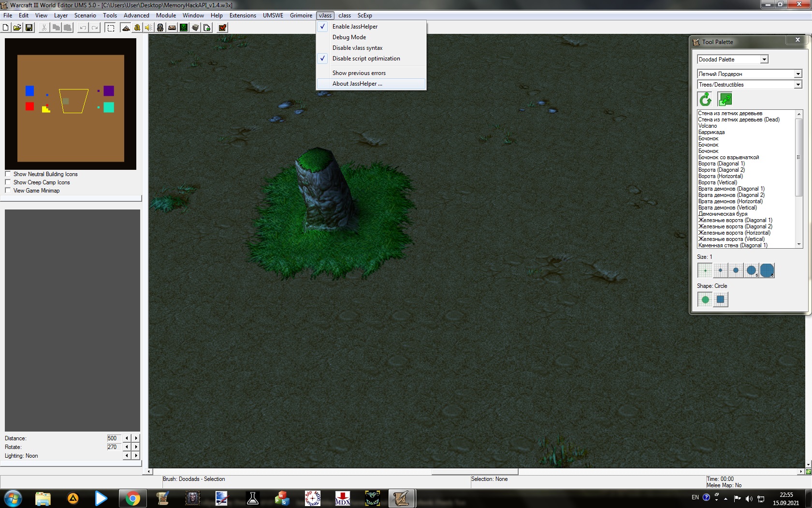Open About JassHelper dialog
This screenshot has width=812, height=508.
coord(371,84)
